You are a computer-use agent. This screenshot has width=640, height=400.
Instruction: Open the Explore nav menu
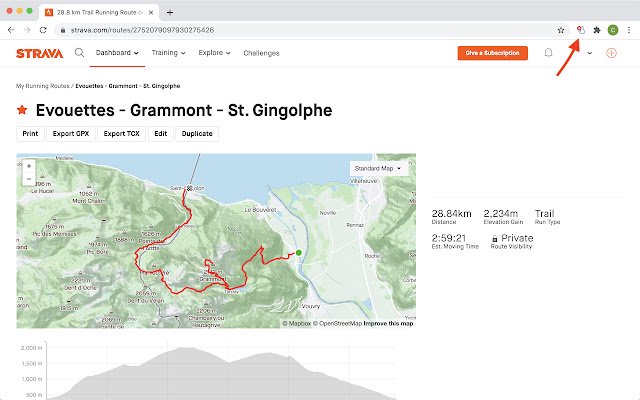coord(214,52)
